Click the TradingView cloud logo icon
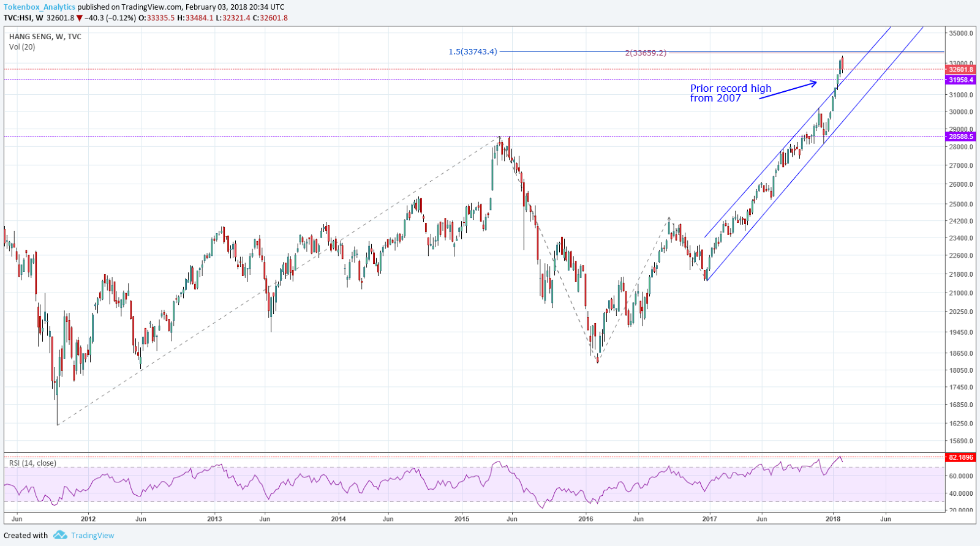This screenshot has height=546, width=980. 59,535
